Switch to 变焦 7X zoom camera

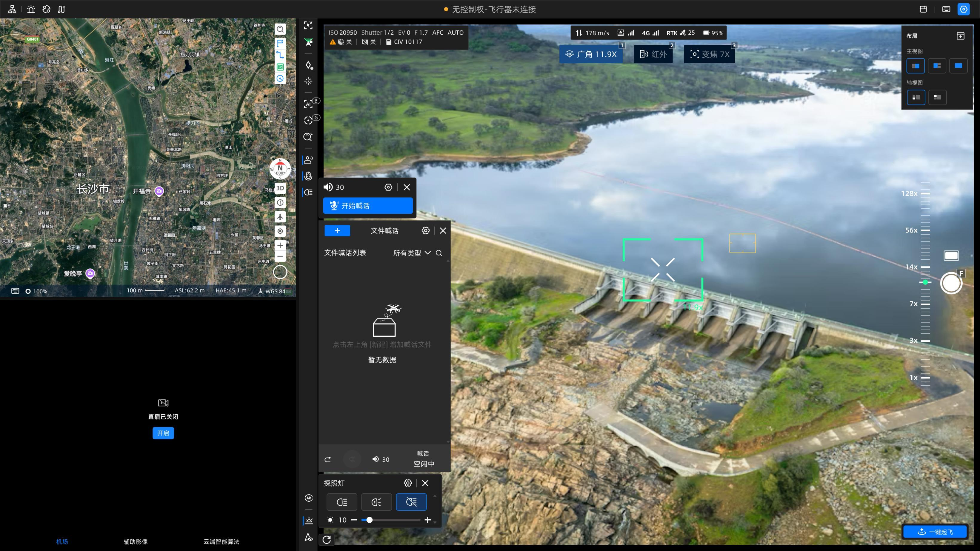tap(709, 54)
